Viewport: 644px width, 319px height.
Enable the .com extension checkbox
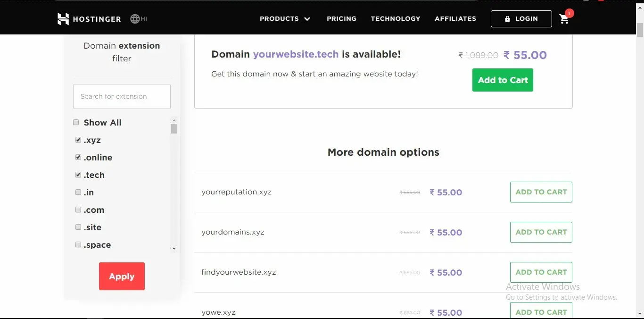[78, 210]
